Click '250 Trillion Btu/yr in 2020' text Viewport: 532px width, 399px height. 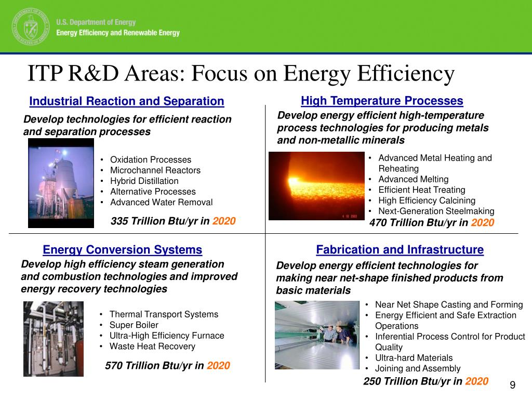pyautogui.click(x=426, y=381)
